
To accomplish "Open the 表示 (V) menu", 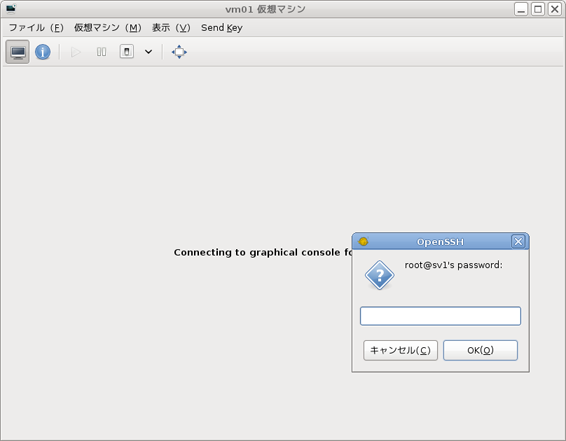I will tap(171, 28).
